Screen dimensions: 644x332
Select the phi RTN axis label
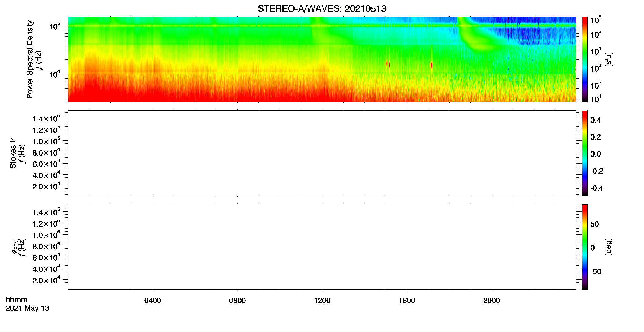point(14,247)
